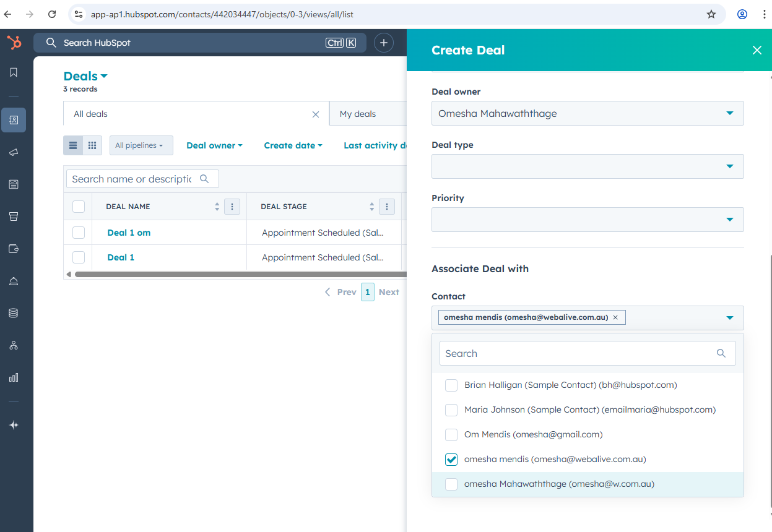Bookmark this page with the star icon
Screen dimensions: 772x532
click(711, 14)
